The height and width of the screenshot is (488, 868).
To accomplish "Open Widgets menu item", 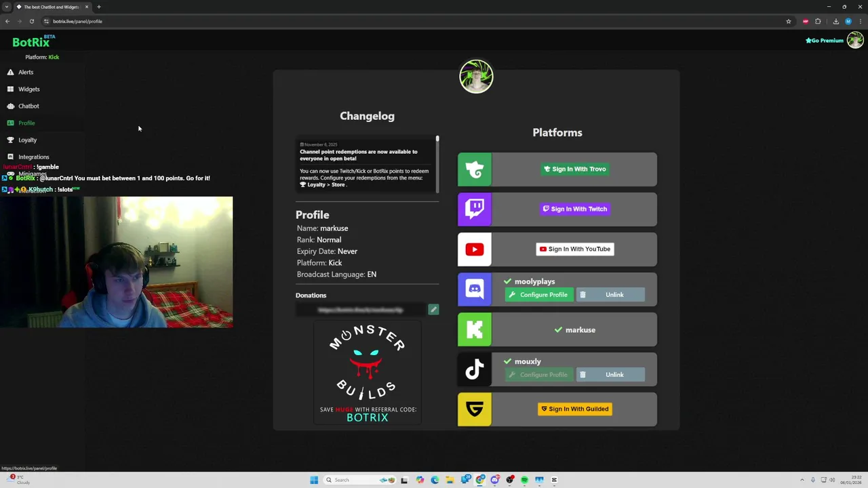I will 28,89.
